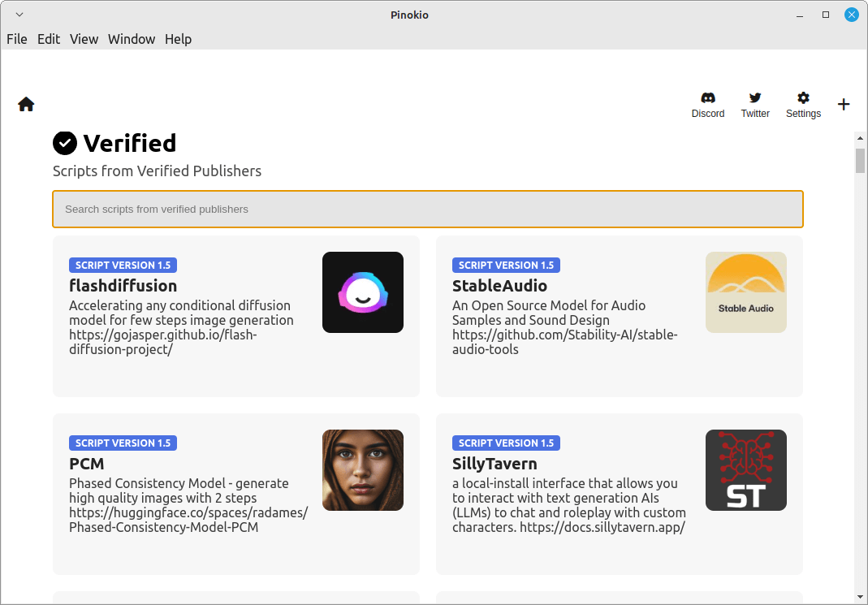Open the StableAudio script title
Viewport: 868px width, 605px height.
click(x=499, y=286)
